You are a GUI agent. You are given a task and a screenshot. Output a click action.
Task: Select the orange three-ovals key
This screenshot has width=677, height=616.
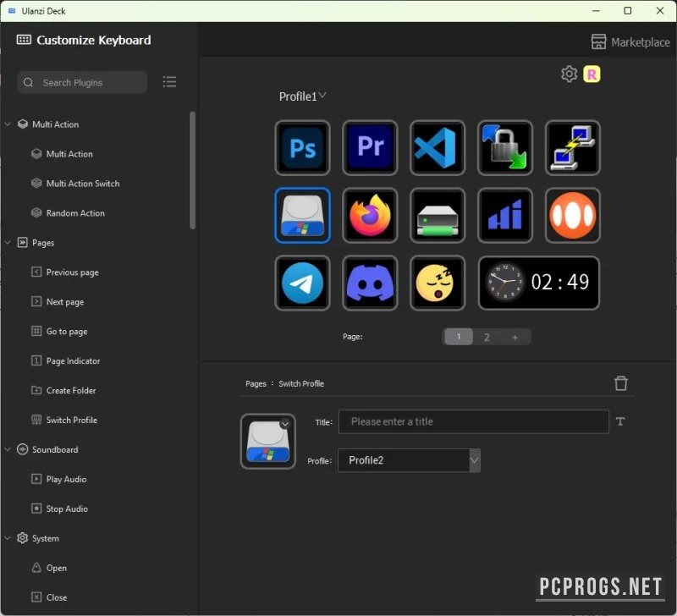pos(573,216)
